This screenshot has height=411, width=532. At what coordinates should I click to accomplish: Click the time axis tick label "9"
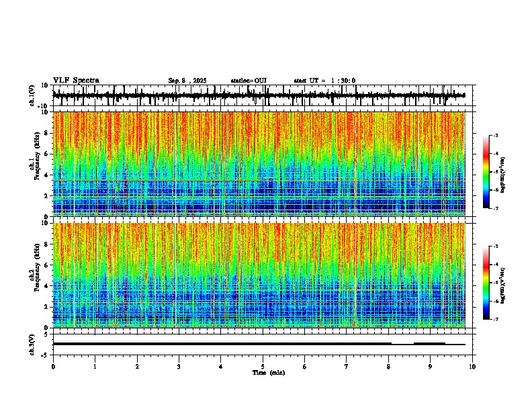tap(430, 367)
